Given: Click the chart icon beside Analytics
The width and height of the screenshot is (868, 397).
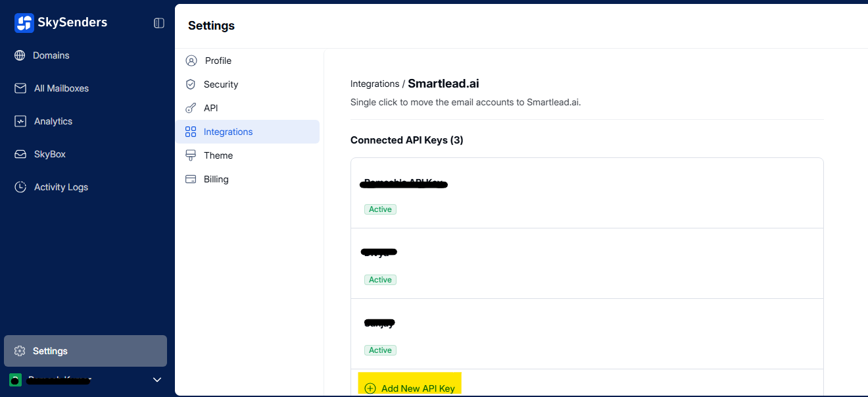Looking at the screenshot, I should (x=20, y=121).
